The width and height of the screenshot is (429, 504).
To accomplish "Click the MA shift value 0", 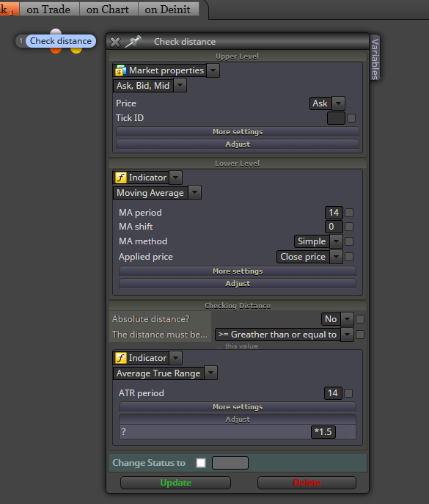I will coord(334,227).
